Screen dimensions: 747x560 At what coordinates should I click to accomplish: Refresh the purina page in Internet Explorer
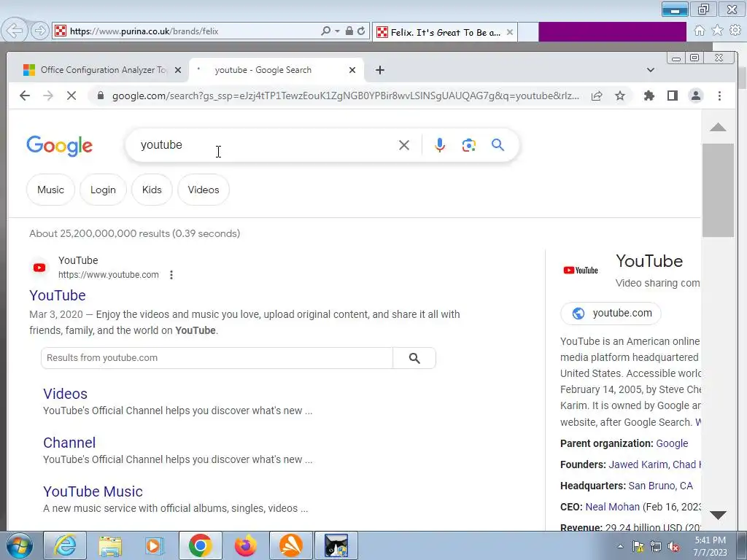coord(361,31)
